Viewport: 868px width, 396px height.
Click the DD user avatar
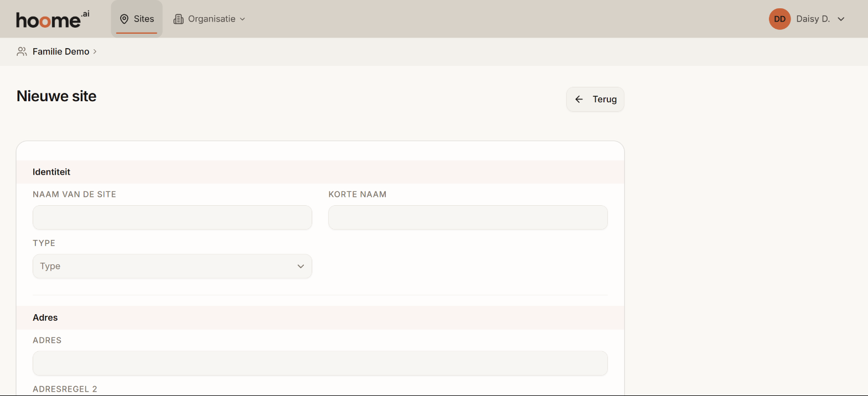pos(779,19)
